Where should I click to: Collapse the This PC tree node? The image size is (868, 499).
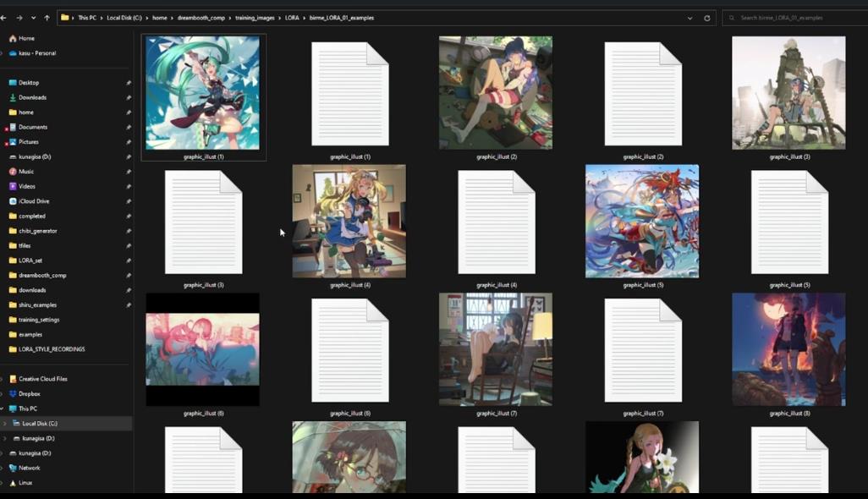[x=2, y=409]
